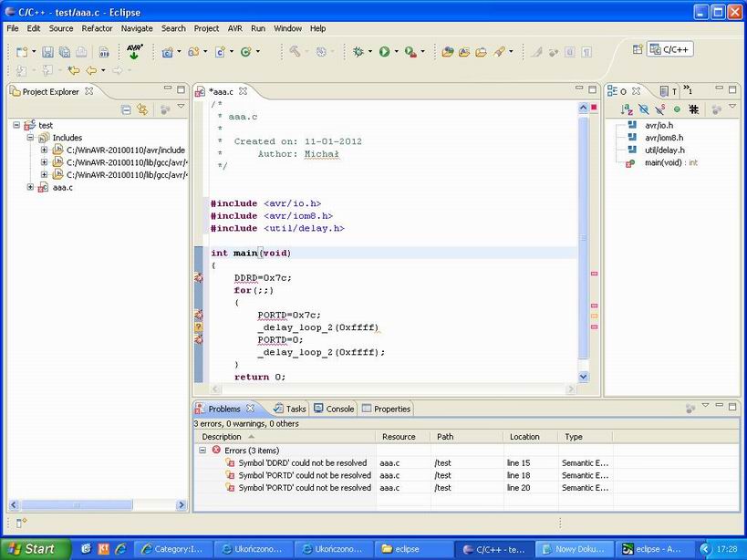The width and height of the screenshot is (747, 560).
Task: Click Collapse All in Project Explorer
Action: point(126,109)
